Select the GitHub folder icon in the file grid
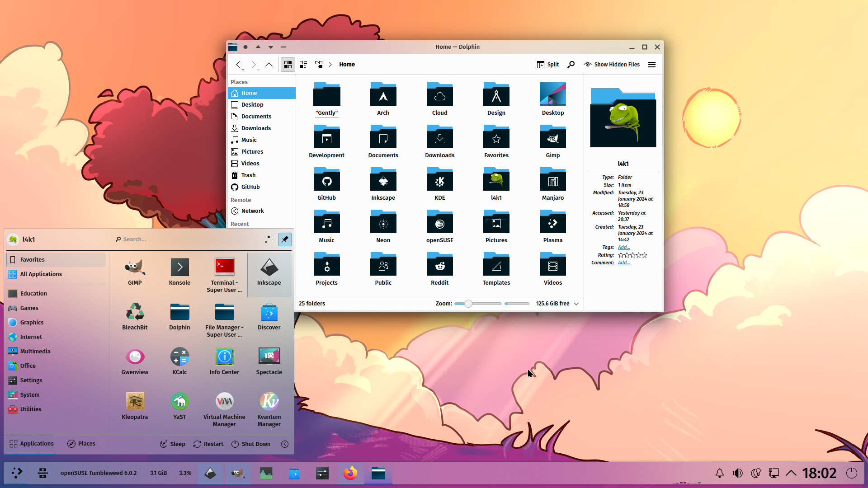 pos(326,180)
